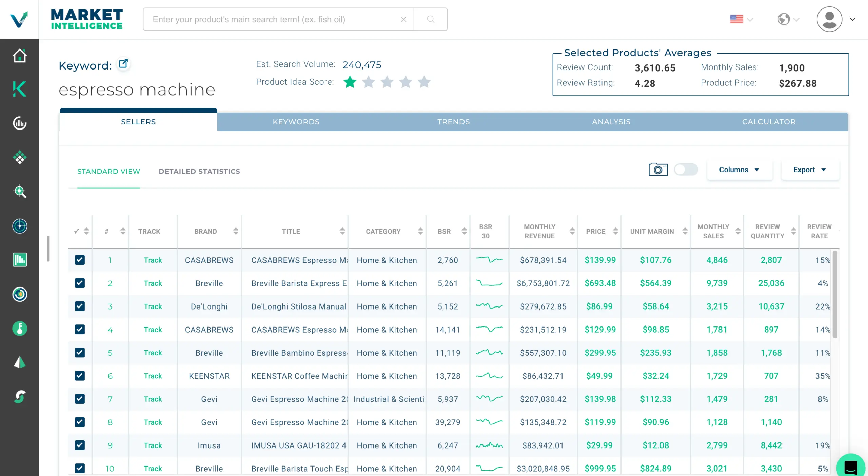The height and width of the screenshot is (476, 868).
Task: Switch to the Calculator tab
Action: (769, 122)
